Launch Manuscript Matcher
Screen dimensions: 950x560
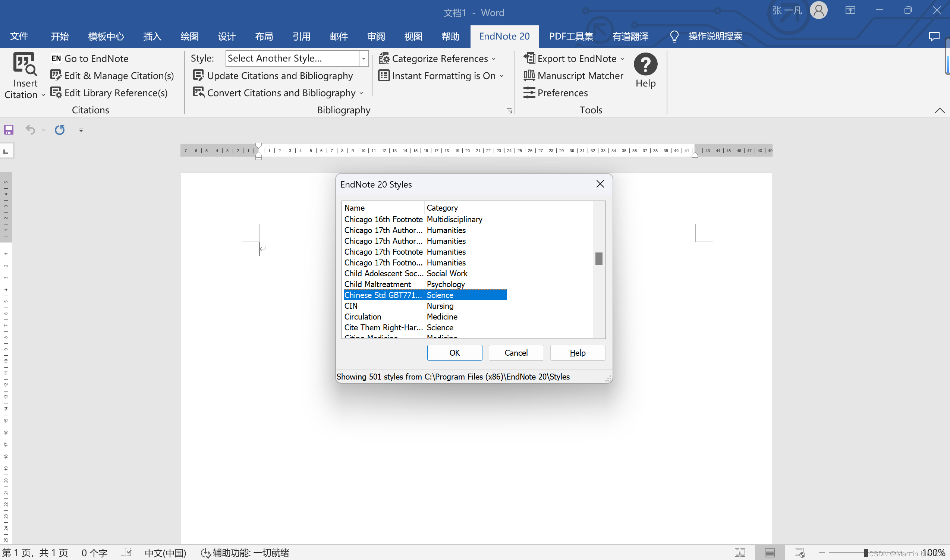[x=573, y=75]
